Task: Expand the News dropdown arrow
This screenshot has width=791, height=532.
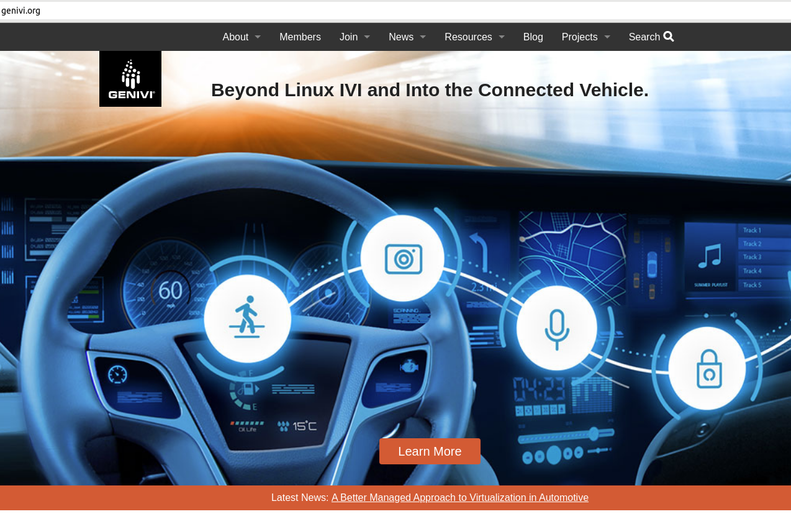Action: pyautogui.click(x=423, y=37)
